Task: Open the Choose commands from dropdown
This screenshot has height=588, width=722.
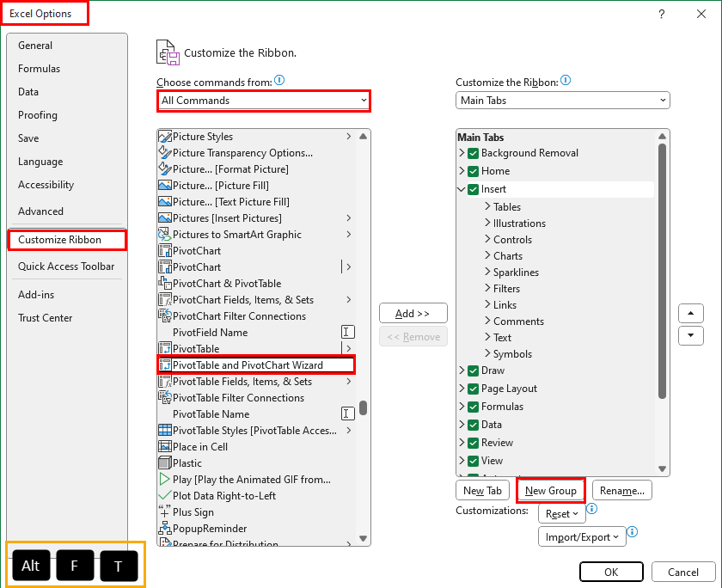Action: tap(263, 101)
